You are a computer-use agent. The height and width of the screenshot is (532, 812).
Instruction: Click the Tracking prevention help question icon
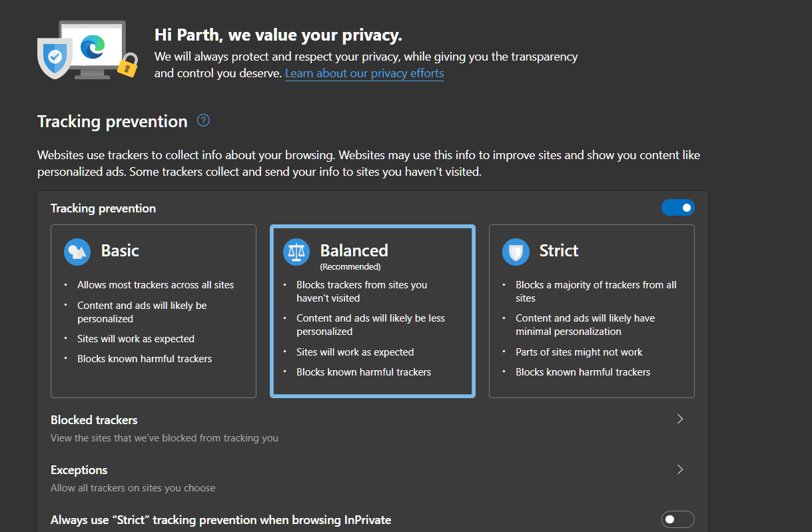tap(204, 121)
